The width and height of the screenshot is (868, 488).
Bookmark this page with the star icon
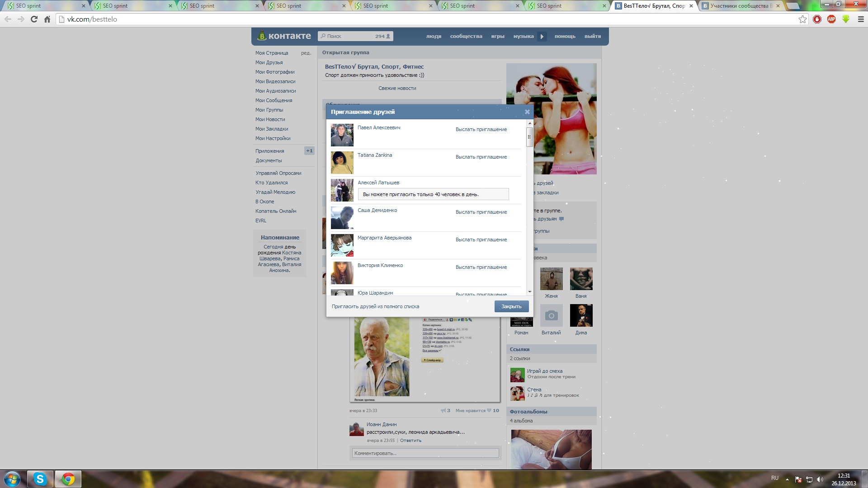pos(802,19)
